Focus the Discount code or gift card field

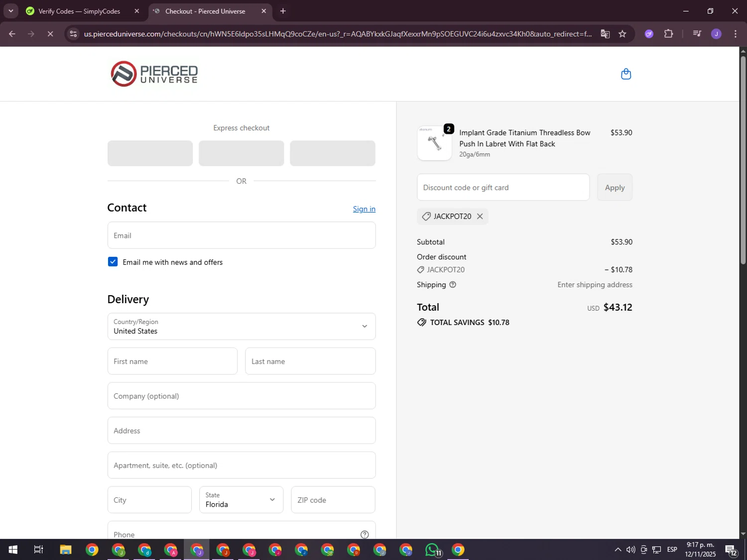coord(503,187)
